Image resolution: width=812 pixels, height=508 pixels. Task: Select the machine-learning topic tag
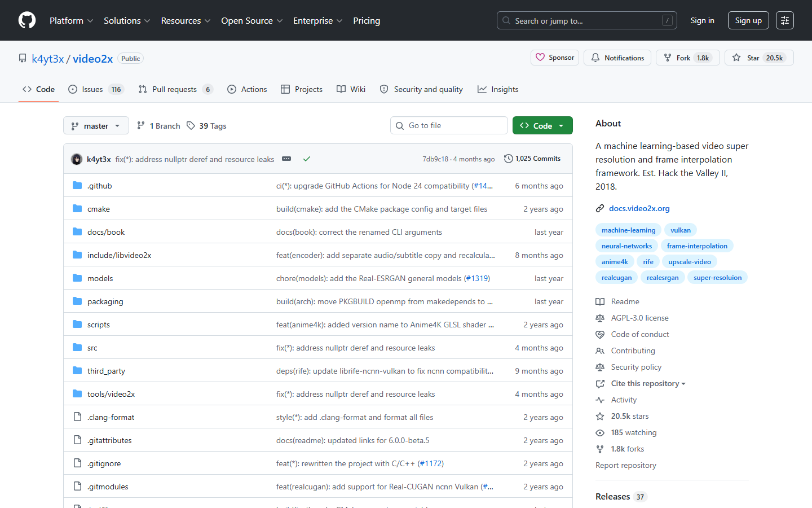click(x=628, y=230)
